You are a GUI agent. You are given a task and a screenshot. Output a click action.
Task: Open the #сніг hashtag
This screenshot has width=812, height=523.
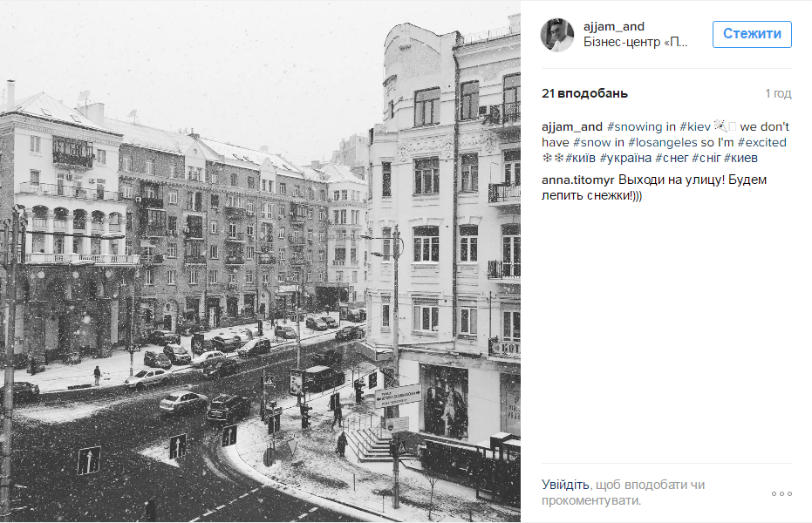[x=706, y=158]
